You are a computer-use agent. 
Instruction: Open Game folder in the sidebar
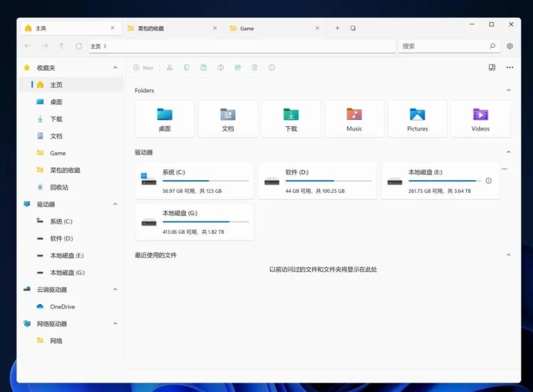coord(71,153)
